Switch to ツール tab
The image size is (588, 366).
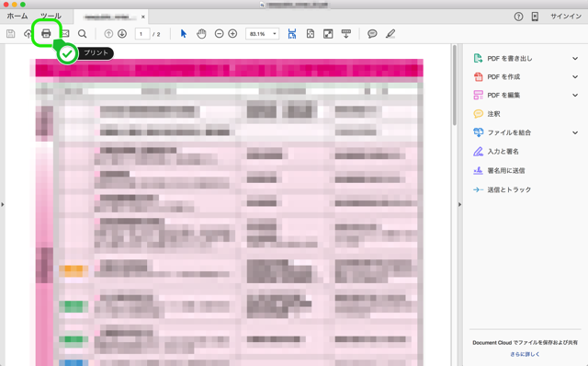coord(51,17)
